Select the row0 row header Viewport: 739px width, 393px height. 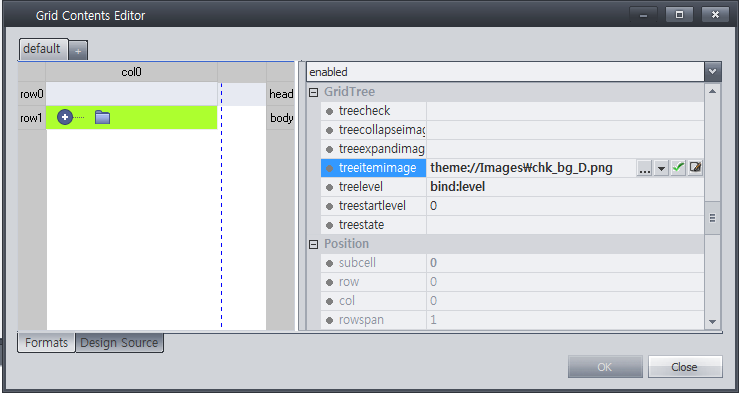tap(32, 94)
